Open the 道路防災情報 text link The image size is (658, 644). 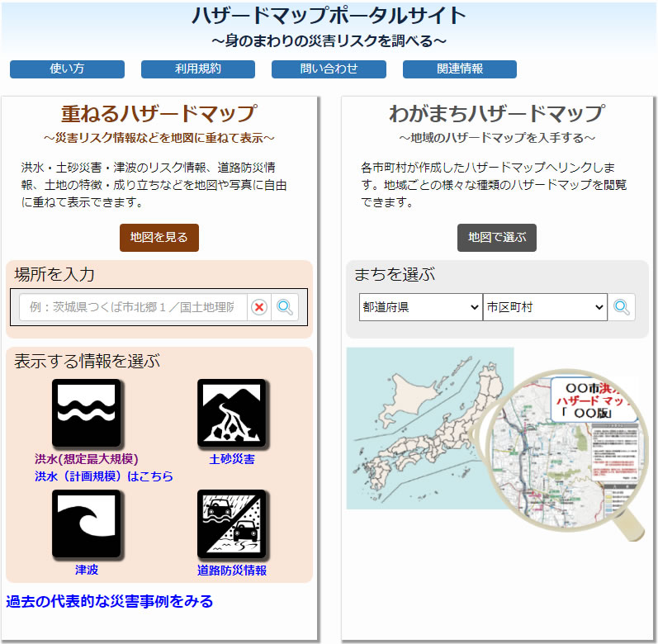pyautogui.click(x=232, y=571)
